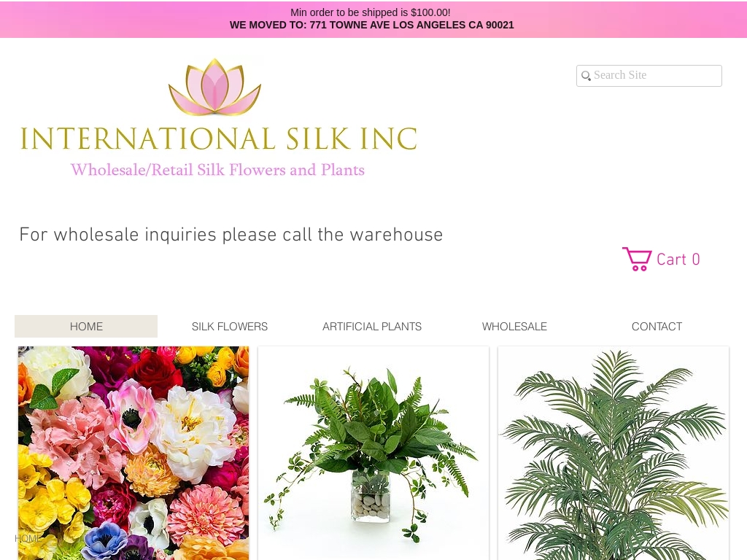Image resolution: width=747 pixels, height=560 pixels.
Task: Click the Search Site input field
Action: (x=649, y=76)
